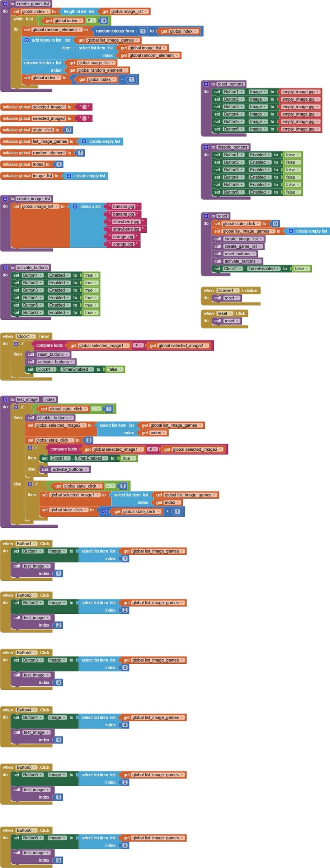Open mutator gear on add items to list block

27,40
